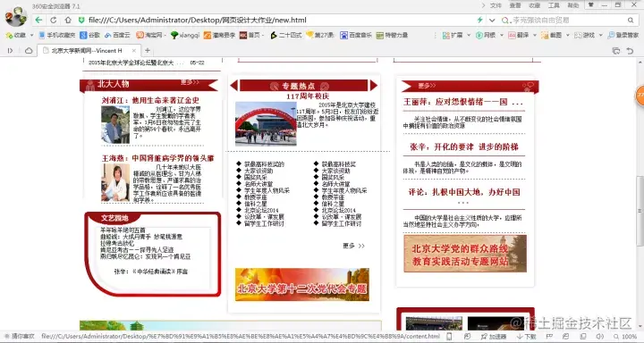Expand the 游戏 dropdown arrow
The height and width of the screenshot is (343, 644).
click(x=601, y=36)
